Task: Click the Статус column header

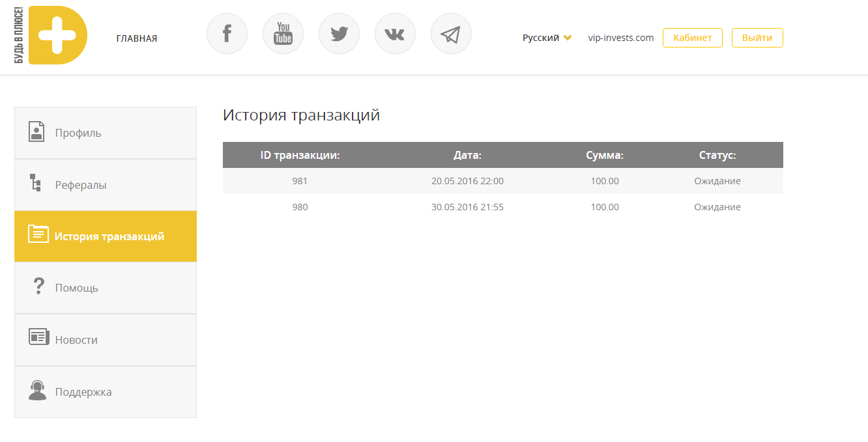Action: click(717, 156)
